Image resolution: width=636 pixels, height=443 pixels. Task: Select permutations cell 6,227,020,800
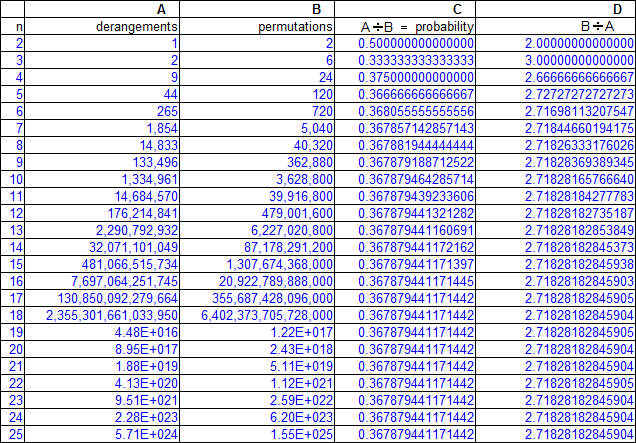click(257, 230)
